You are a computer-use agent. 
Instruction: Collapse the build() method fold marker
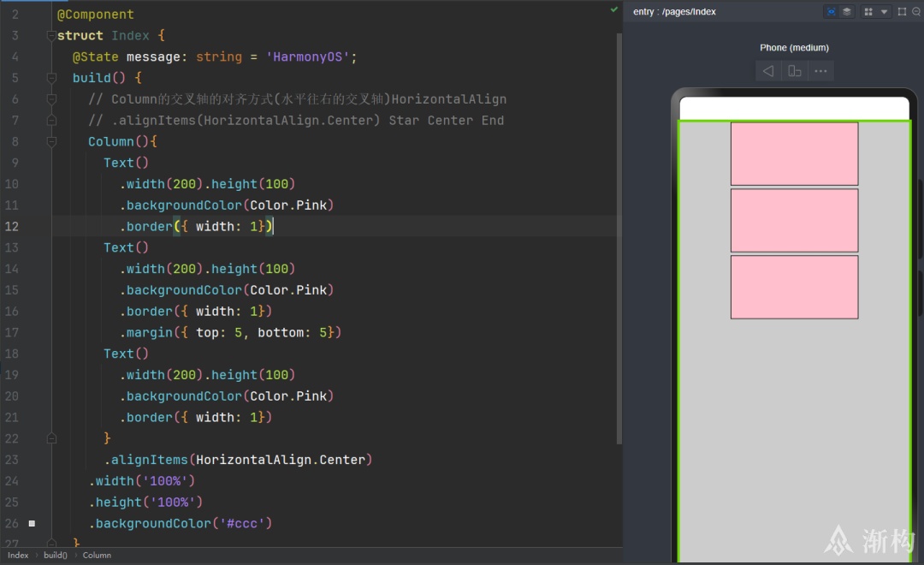pyautogui.click(x=51, y=78)
